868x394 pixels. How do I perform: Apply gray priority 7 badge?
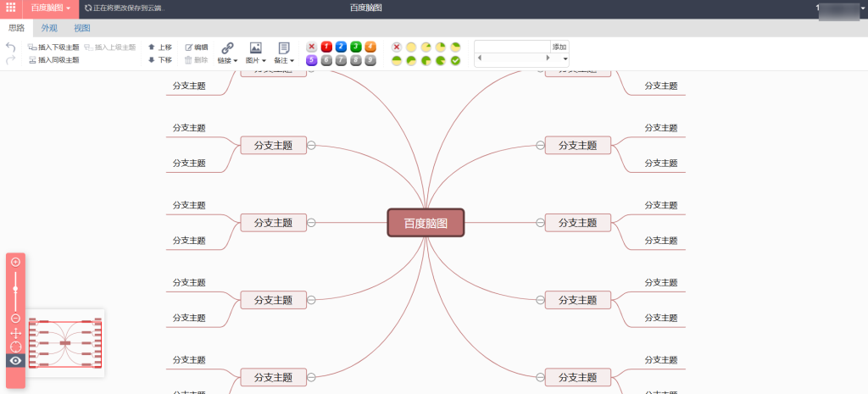point(341,60)
